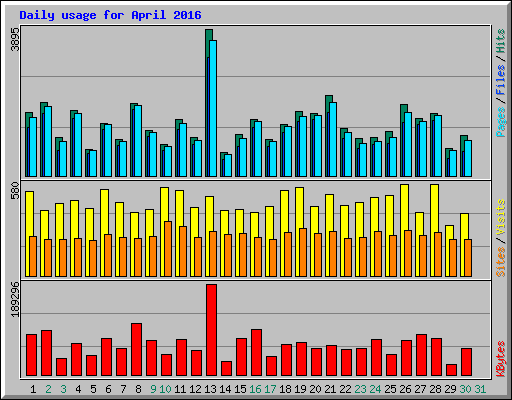Image resolution: width=512 pixels, height=400 pixels.
Task: Click day label 24 on x-axis
Action: (x=375, y=389)
